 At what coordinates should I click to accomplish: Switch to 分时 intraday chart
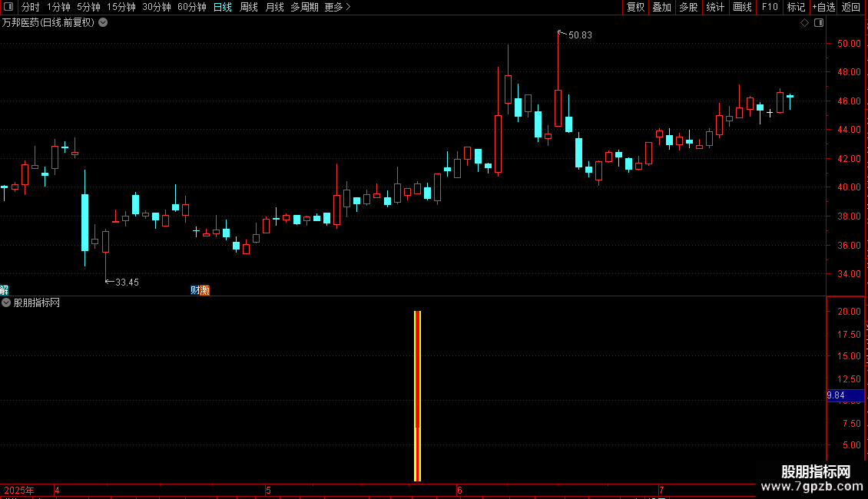pyautogui.click(x=31, y=7)
